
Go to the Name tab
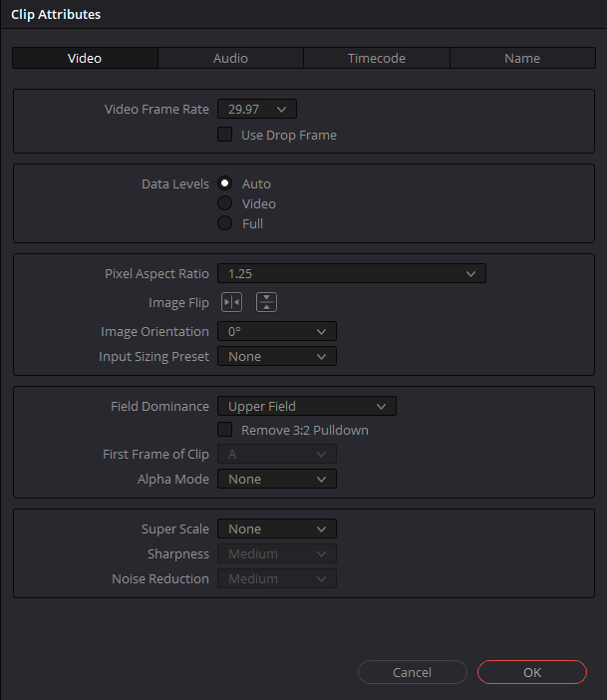[x=522, y=58]
